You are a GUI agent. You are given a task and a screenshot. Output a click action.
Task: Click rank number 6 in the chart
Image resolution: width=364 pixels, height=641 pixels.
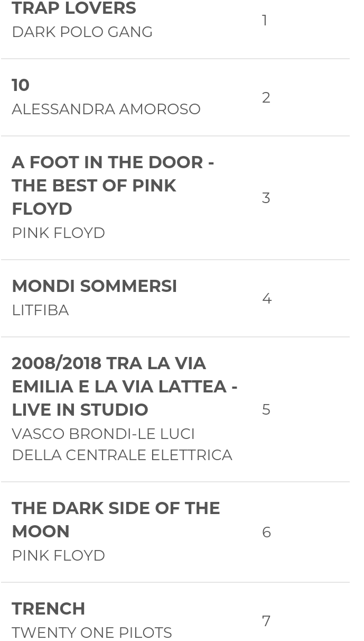click(x=266, y=532)
